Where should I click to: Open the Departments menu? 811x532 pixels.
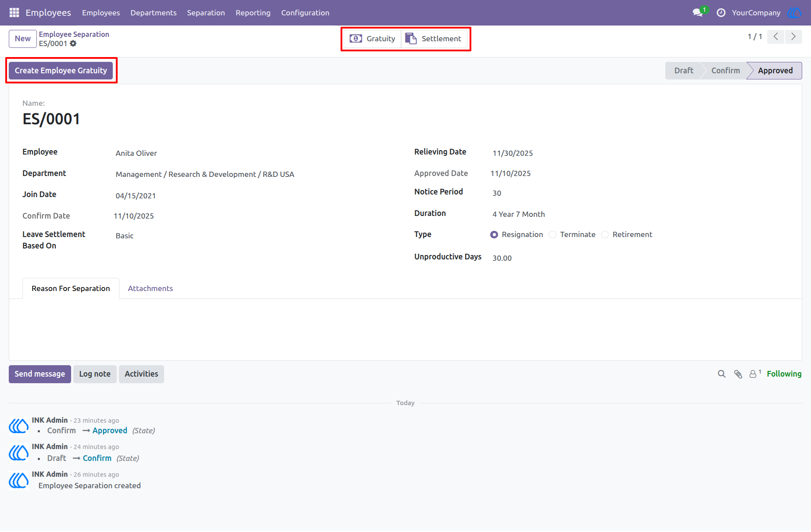(x=154, y=13)
